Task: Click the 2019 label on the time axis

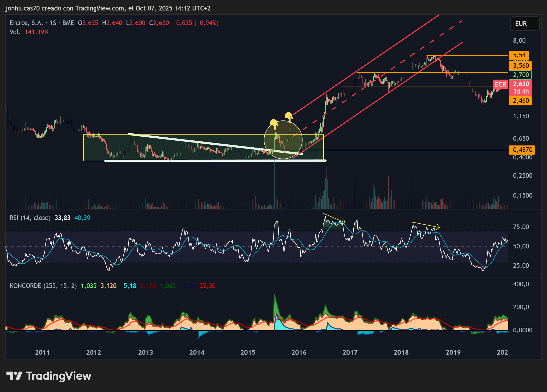Action: click(x=453, y=352)
